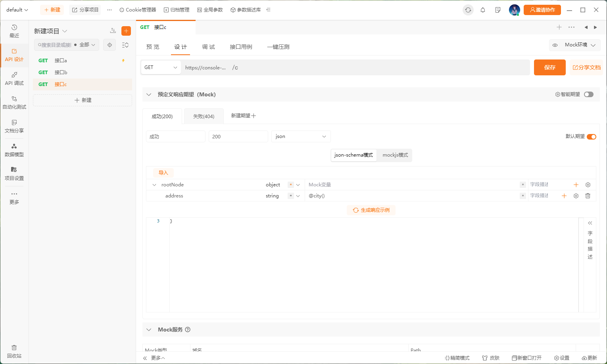Toggle the 智能期望 switch

(x=589, y=94)
